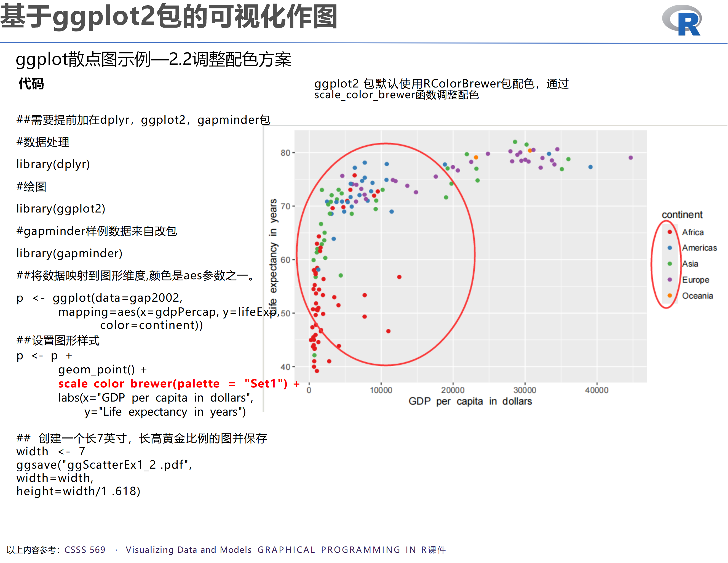Click the x-axis tick label "10000"
The image size is (728, 563).
(x=381, y=390)
